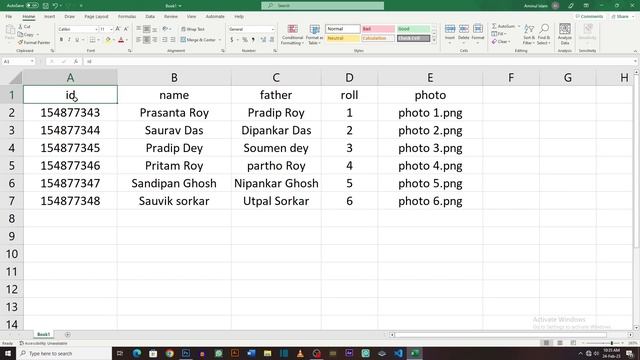640x360 pixels.
Task: Open Visual Studio Code from taskbar
Action: (x=398, y=353)
